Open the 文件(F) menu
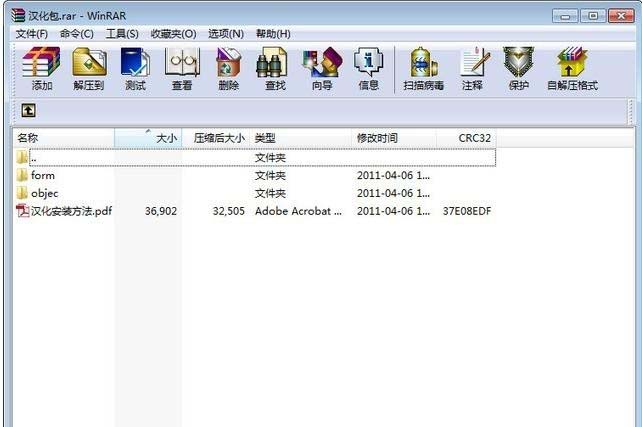 (x=32, y=34)
